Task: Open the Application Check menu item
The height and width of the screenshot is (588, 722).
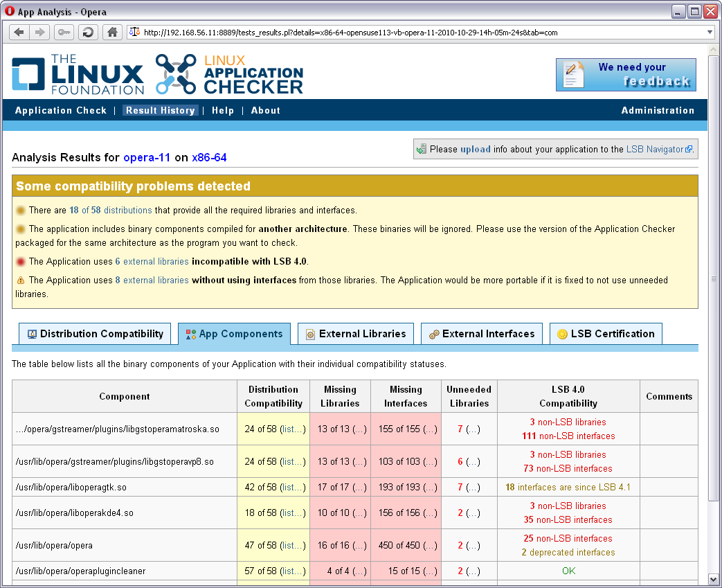Action: click(61, 111)
